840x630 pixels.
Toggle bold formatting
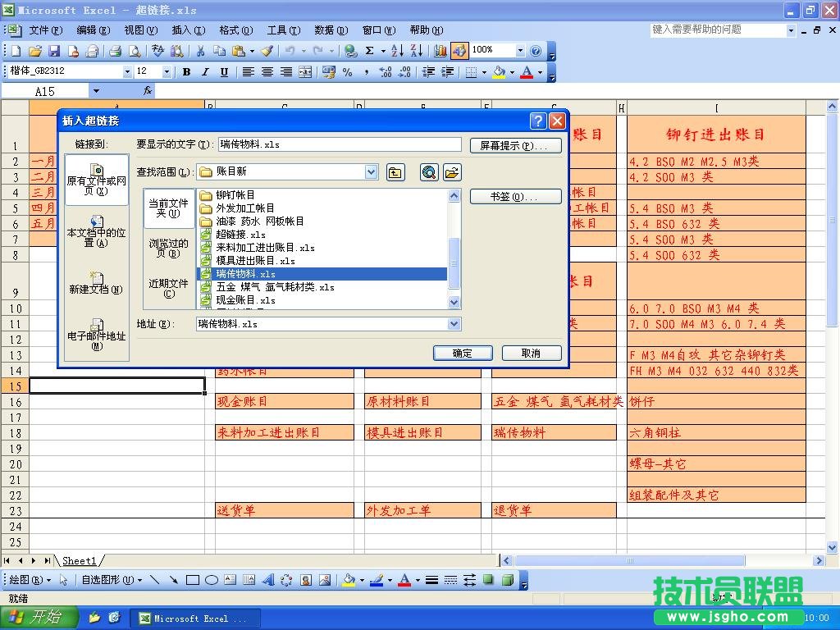pos(187,72)
